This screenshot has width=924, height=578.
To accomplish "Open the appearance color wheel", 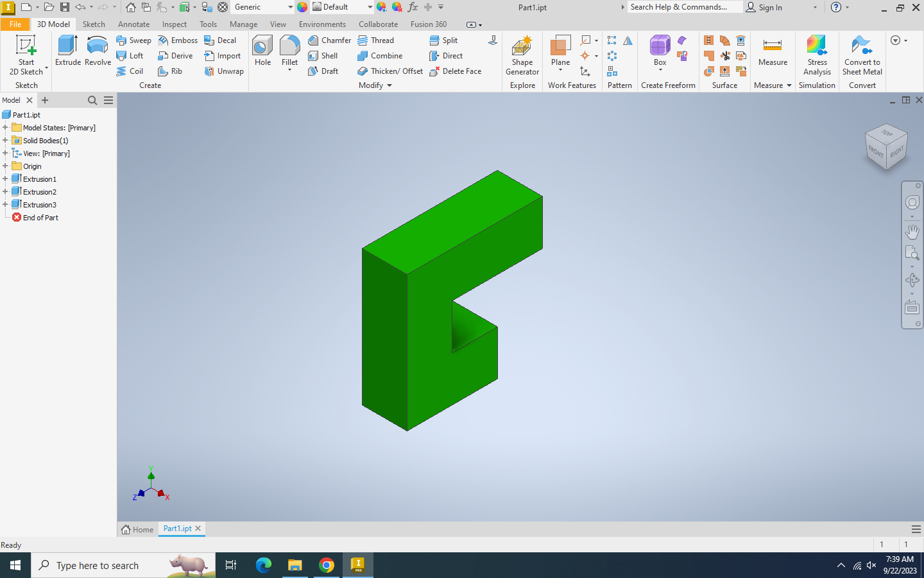I will [302, 7].
